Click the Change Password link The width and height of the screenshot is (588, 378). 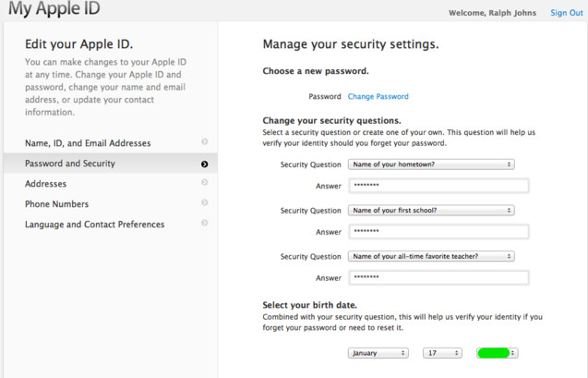(x=378, y=96)
